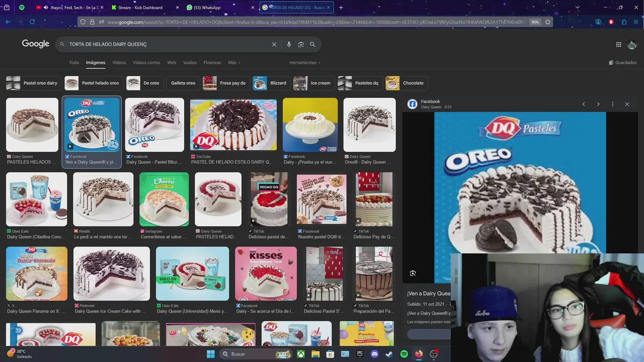Viewport: 644px width, 362px height.
Task: Select the Videos search filter
Action: point(119,63)
